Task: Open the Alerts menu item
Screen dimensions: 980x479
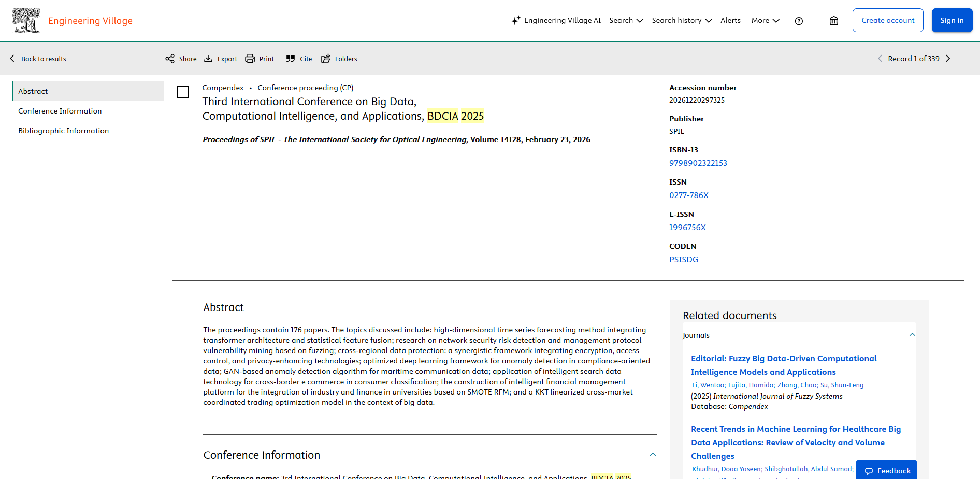Action: [x=730, y=21]
